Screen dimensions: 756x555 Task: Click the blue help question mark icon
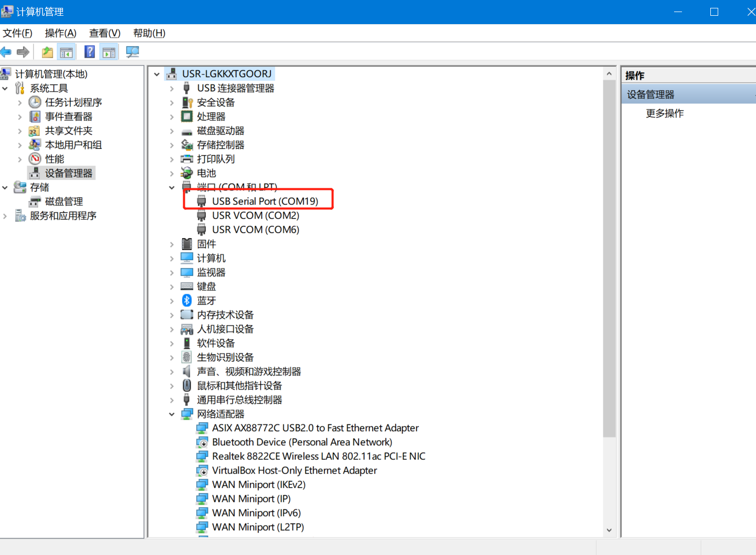90,52
